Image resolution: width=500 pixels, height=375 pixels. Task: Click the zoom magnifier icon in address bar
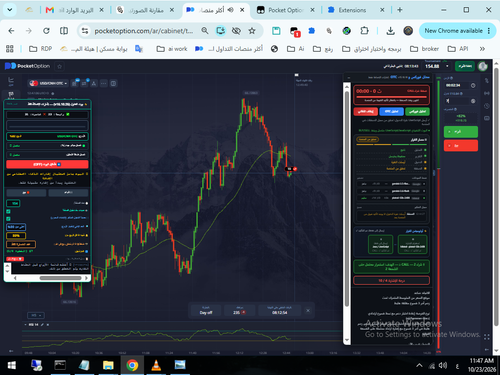click(x=205, y=31)
